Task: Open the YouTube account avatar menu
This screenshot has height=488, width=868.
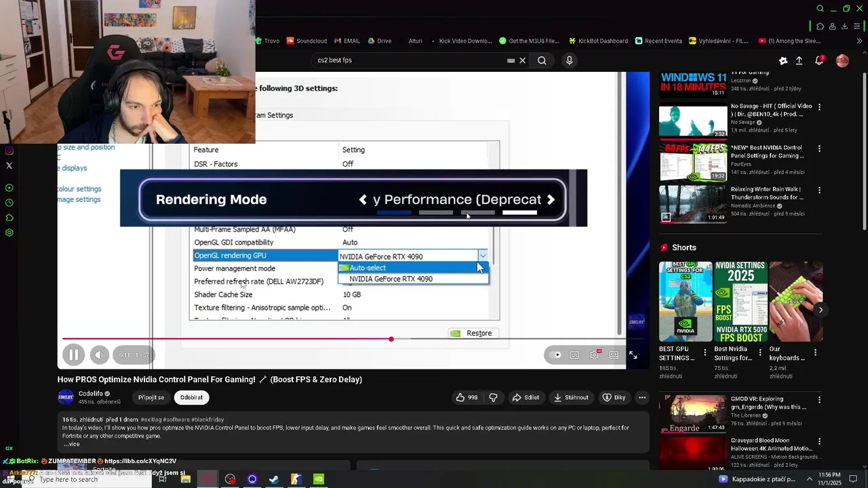Action: [x=842, y=60]
